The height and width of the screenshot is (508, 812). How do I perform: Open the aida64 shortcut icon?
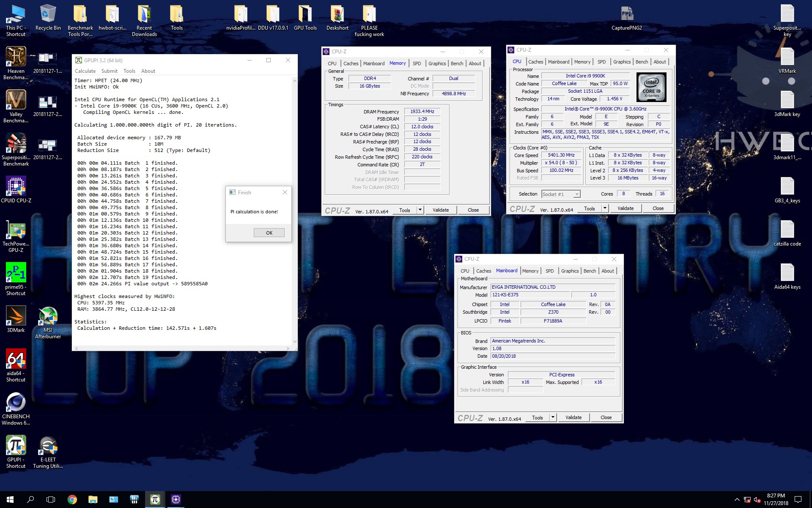(16, 365)
